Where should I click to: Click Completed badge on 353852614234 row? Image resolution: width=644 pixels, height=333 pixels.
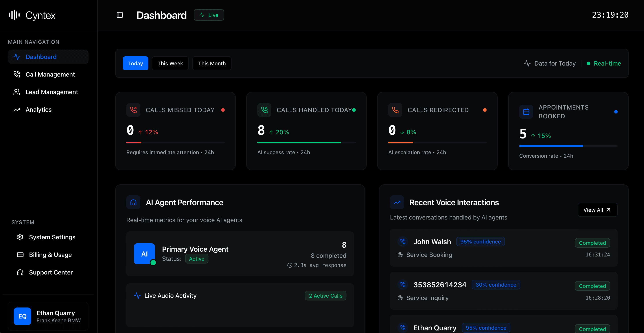click(x=592, y=286)
